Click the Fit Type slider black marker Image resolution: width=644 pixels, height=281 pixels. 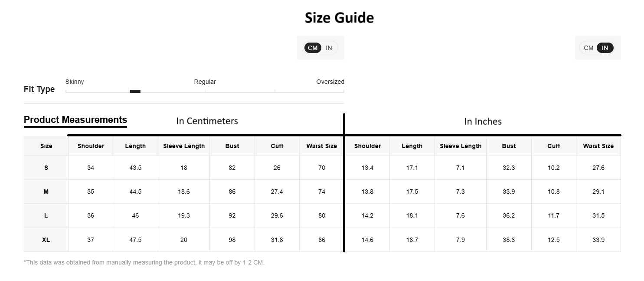coord(135,91)
